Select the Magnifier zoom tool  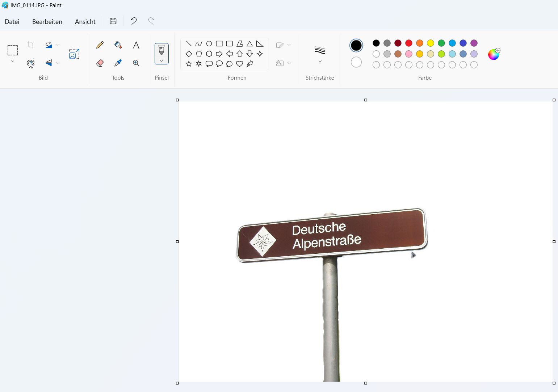pyautogui.click(x=136, y=63)
